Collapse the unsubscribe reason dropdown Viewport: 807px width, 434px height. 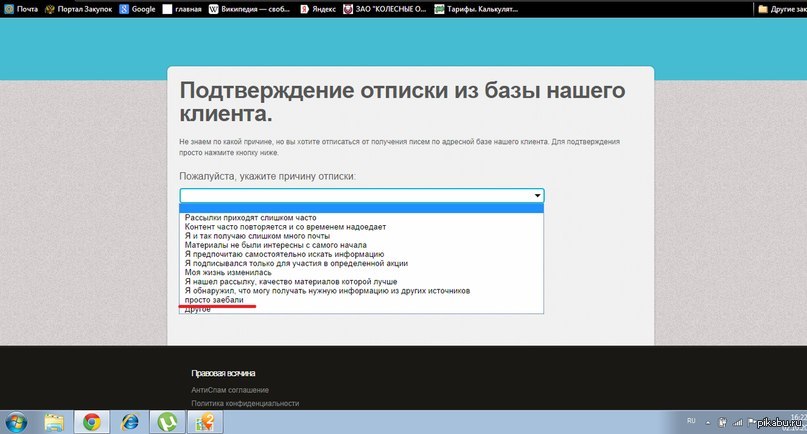[538, 196]
